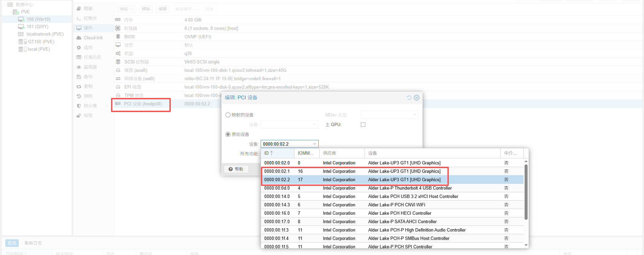
Task: Click the device list vertical scrollbar
Action: click(x=526, y=191)
